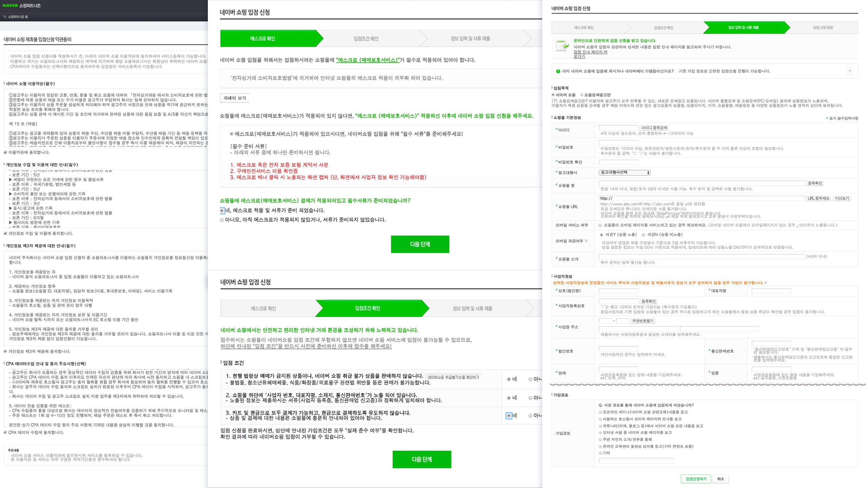Click the ? help icon next to 모바일 과금여부
Viewport: 868px width, 488px height.
pos(586,241)
